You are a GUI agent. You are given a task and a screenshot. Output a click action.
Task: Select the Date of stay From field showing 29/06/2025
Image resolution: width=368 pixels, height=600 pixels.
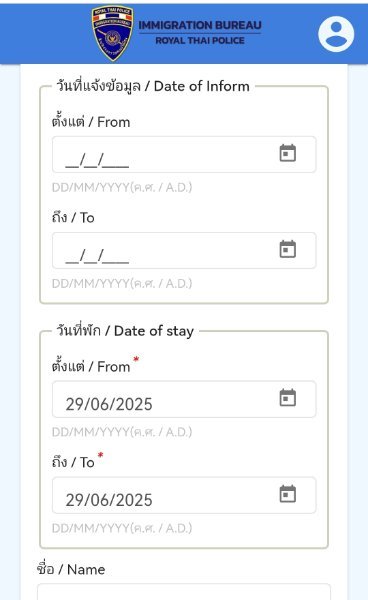pos(184,399)
